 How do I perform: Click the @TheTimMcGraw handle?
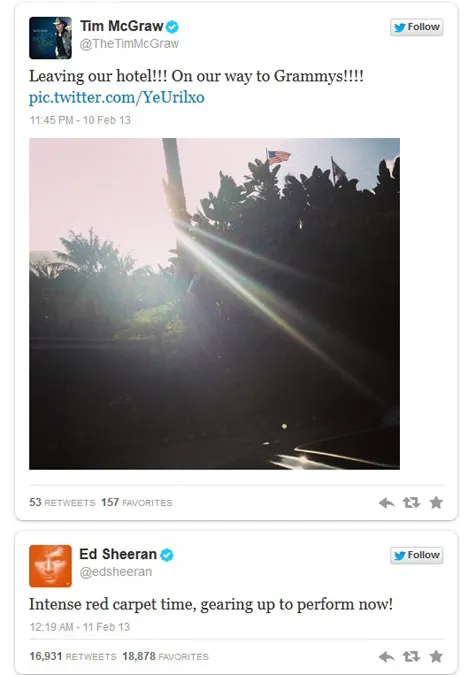129,43
